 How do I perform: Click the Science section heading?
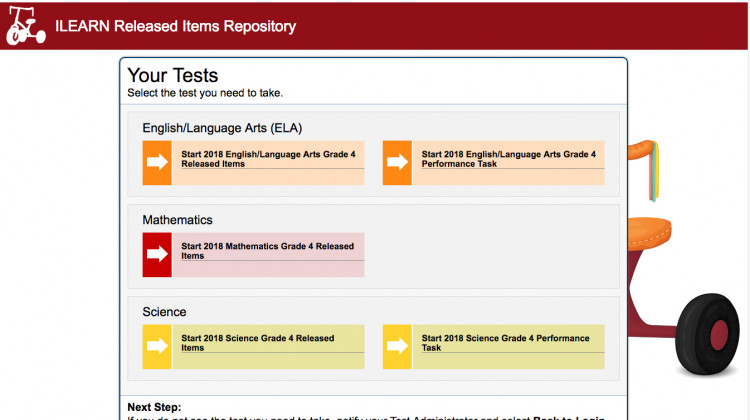(164, 312)
